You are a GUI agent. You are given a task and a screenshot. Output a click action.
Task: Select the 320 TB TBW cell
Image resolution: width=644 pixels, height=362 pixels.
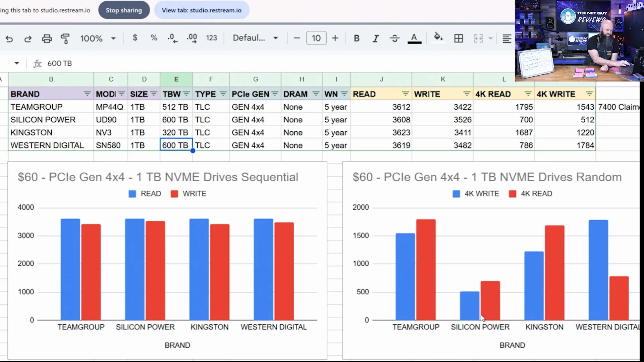click(176, 132)
